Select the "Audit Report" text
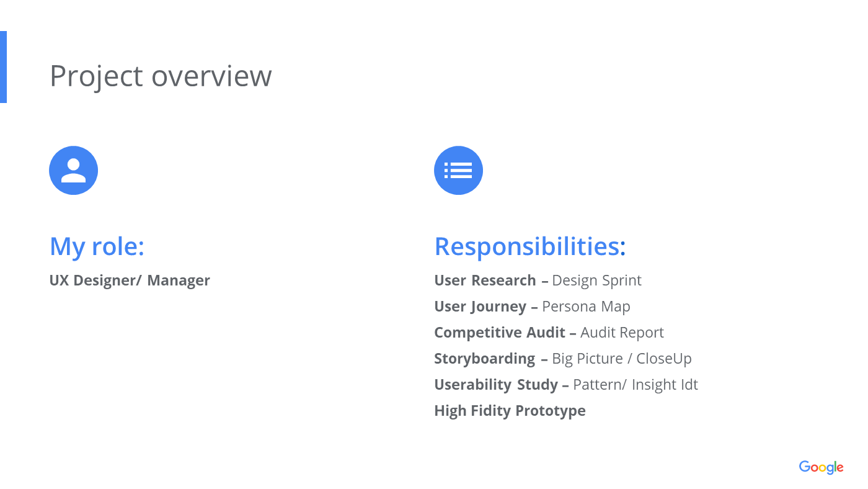The height and width of the screenshot is (489, 868). click(x=622, y=333)
